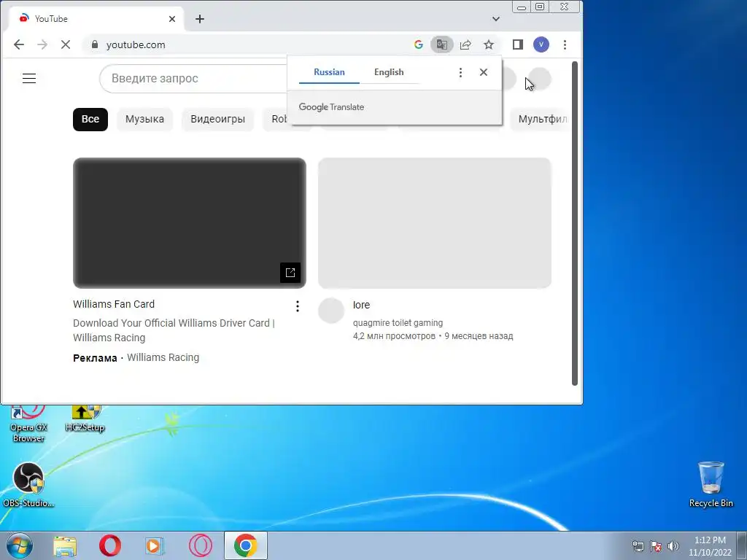Open the Windows Start menu

pyautogui.click(x=20, y=545)
